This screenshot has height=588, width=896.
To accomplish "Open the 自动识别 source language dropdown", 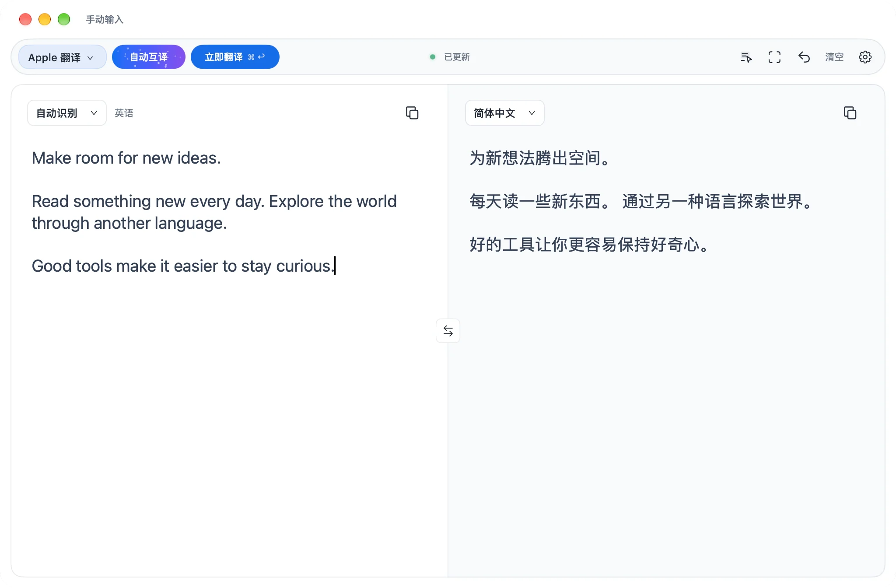I will [67, 113].
